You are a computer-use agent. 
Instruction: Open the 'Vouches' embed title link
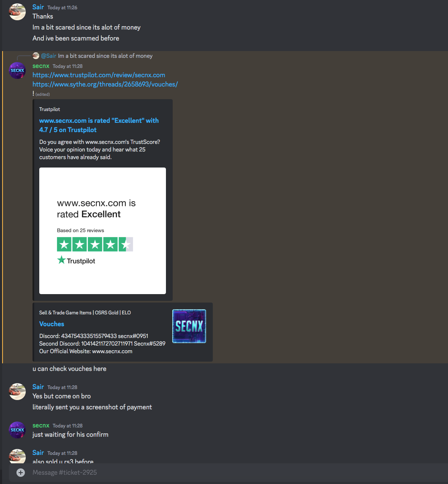(x=52, y=324)
